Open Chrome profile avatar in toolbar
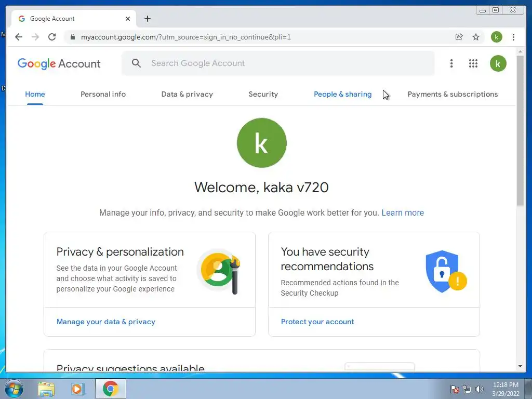 coord(496,37)
